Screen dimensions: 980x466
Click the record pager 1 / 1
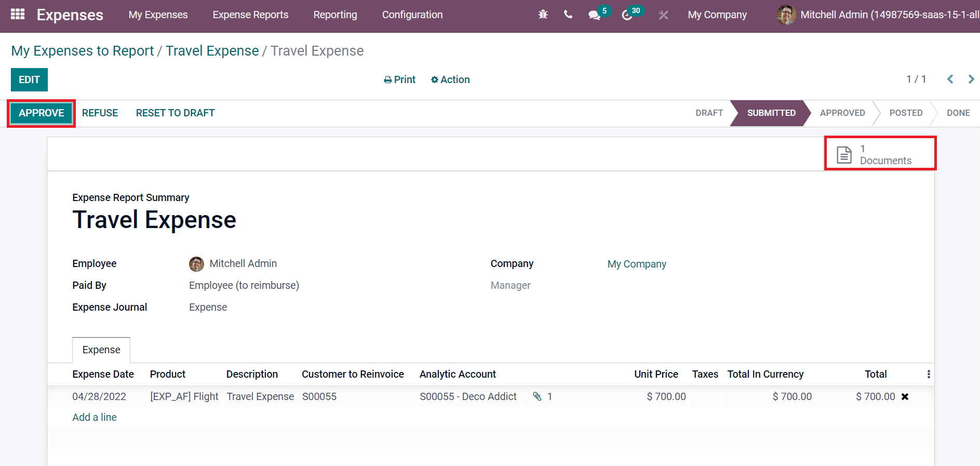(916, 79)
